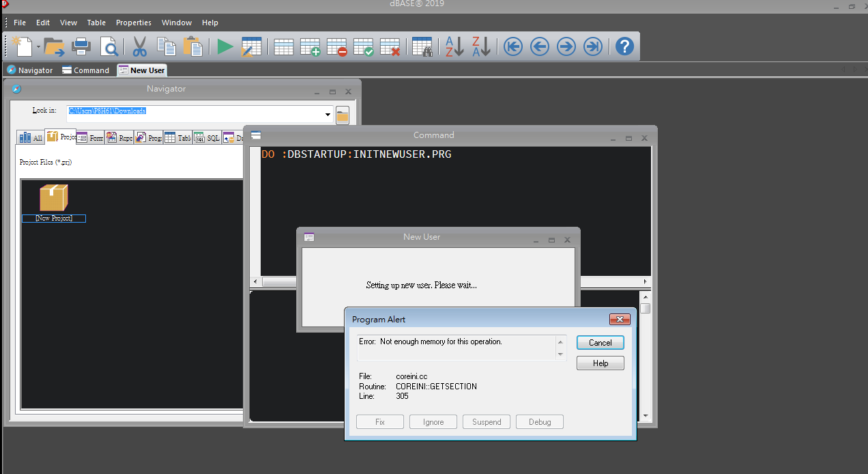
Task: Click the error message scroll-up arrow
Action: coord(561,341)
